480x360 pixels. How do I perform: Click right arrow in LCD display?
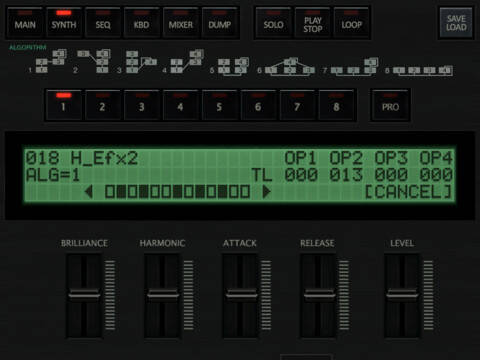pyautogui.click(x=266, y=192)
